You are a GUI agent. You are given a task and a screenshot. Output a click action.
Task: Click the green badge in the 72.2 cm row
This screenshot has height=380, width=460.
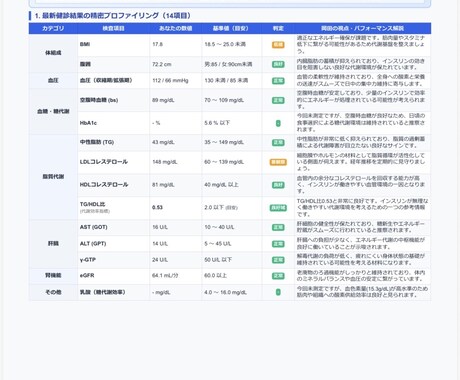click(x=278, y=64)
